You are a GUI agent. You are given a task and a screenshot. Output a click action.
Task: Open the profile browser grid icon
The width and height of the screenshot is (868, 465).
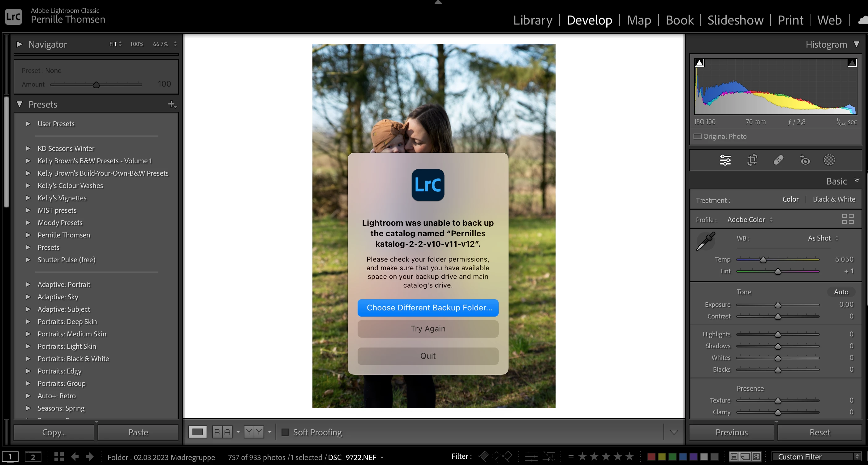[848, 219]
